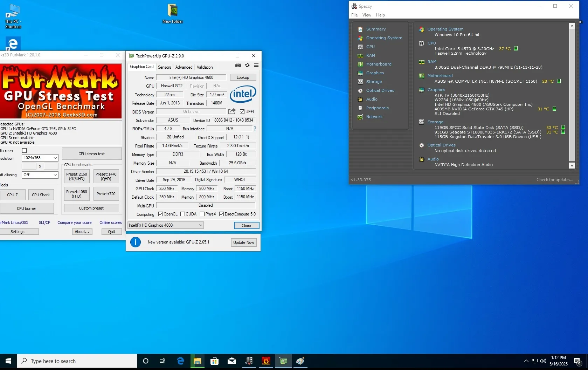Open GPU Shark tool in FurMark

coord(41,195)
